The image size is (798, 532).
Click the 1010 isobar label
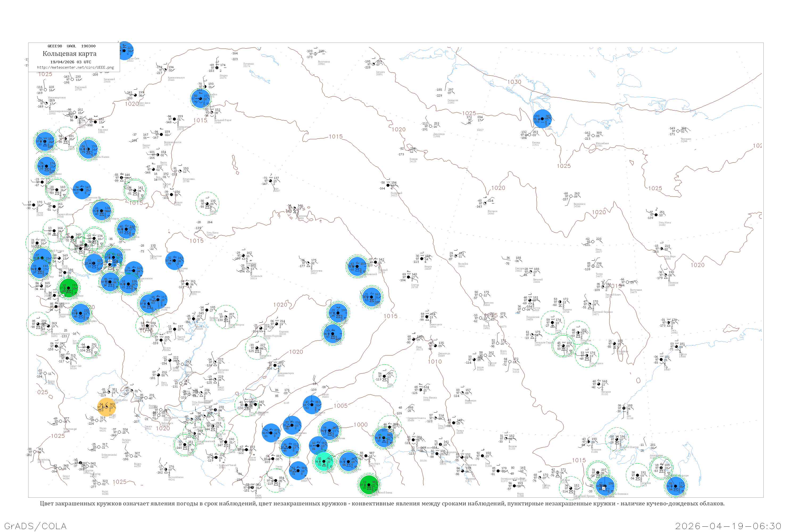tap(435, 361)
